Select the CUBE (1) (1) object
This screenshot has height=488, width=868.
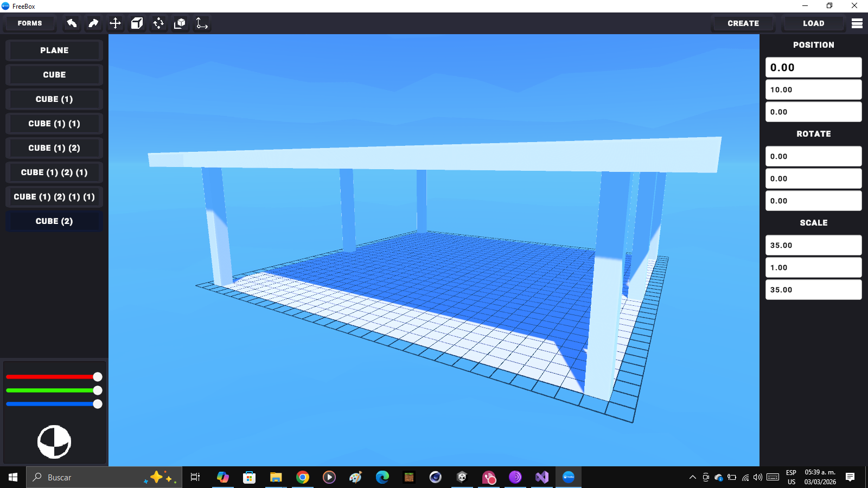coord(54,124)
